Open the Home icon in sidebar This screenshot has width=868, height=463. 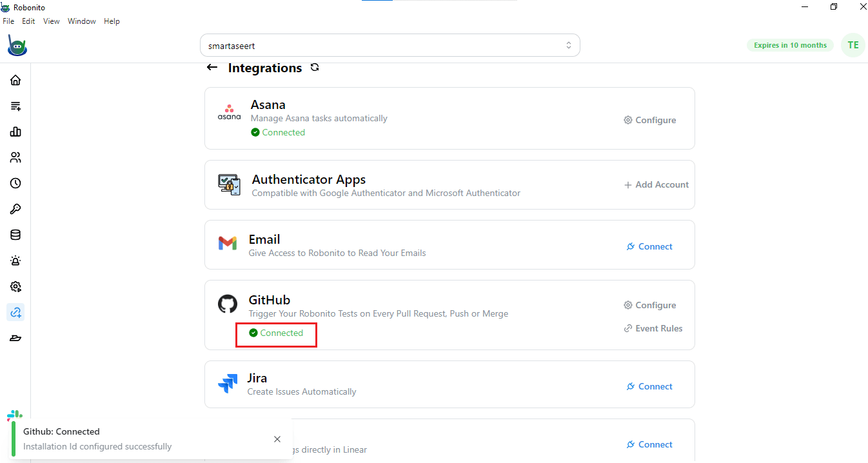15,80
